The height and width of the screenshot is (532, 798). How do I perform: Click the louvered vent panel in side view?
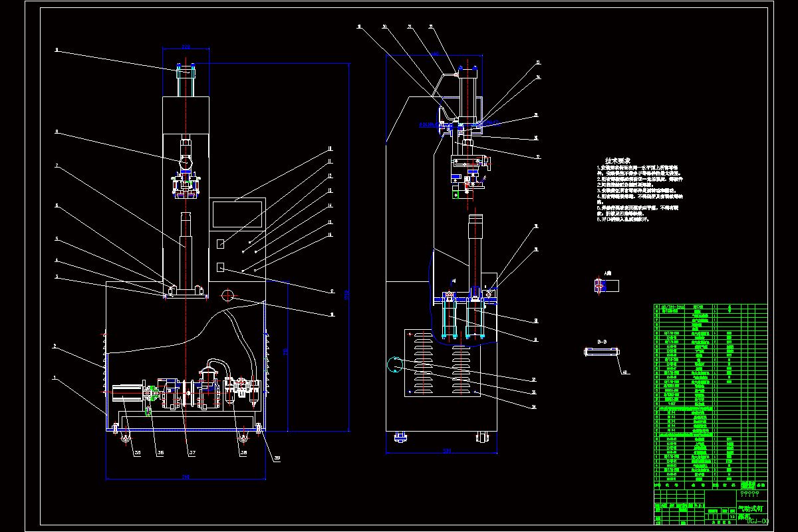442,362
